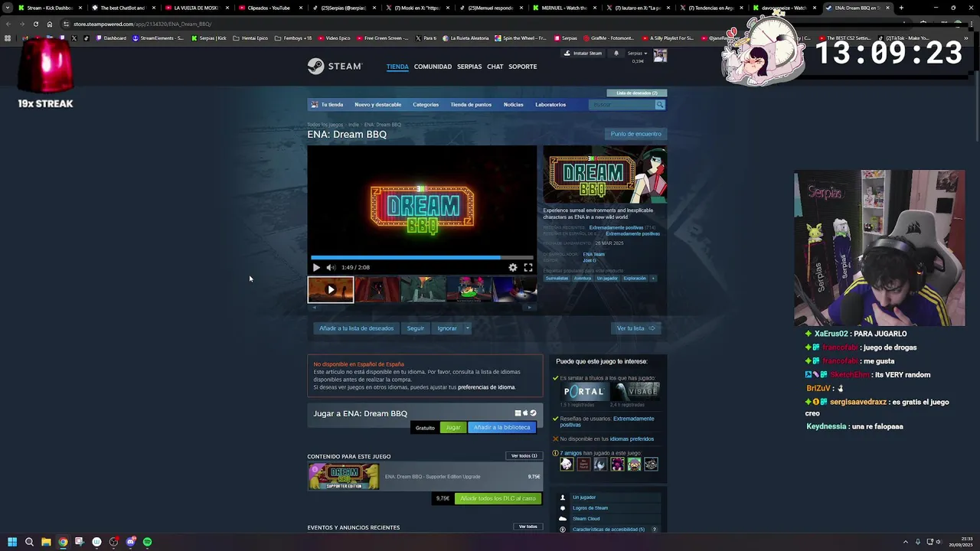This screenshot has height=551, width=980.
Task: Click the Instalar Steam button
Action: (583, 54)
